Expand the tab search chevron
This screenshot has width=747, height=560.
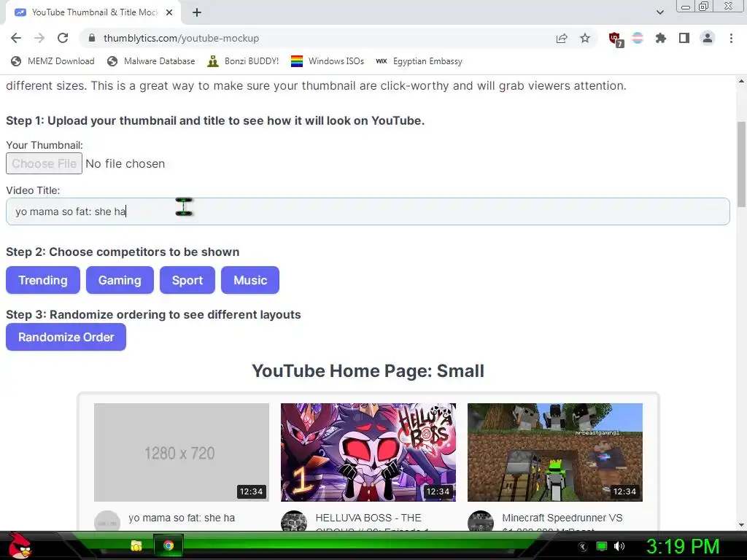point(659,12)
